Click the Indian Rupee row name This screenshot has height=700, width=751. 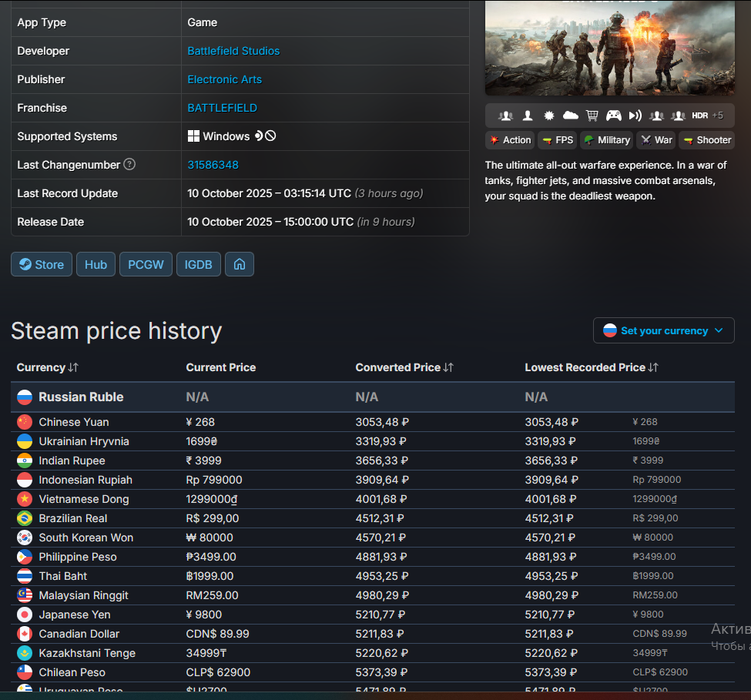pyautogui.click(x=72, y=461)
